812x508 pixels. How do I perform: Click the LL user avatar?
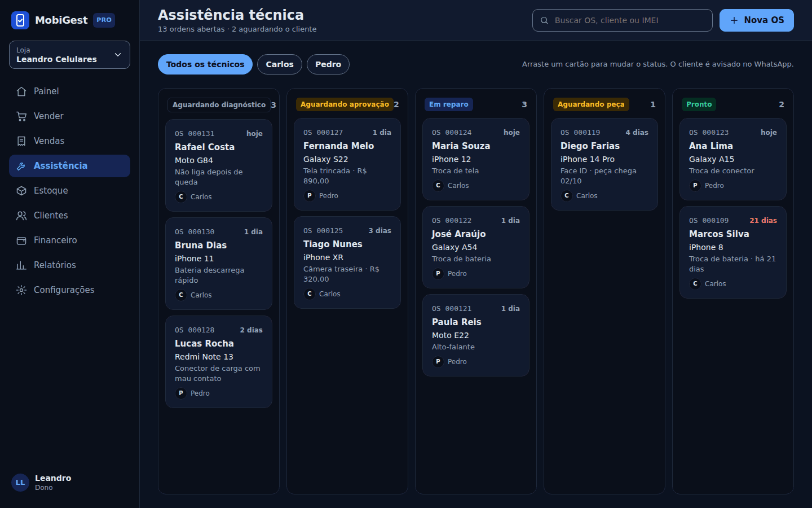(20, 483)
